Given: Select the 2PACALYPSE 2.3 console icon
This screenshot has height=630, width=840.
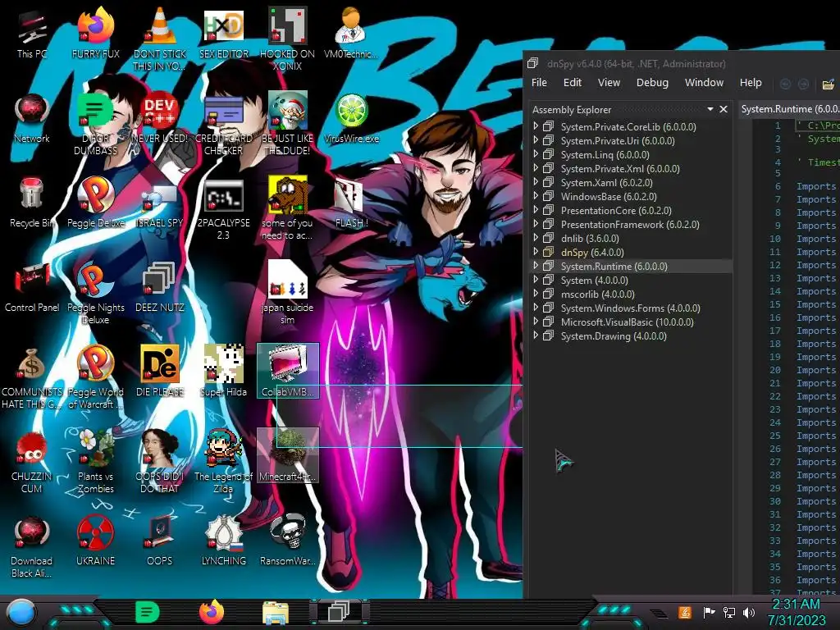Looking at the screenshot, I should 224,209.
